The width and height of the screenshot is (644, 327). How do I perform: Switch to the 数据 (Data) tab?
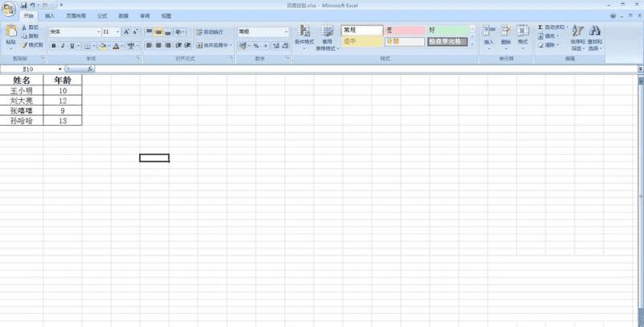[x=124, y=16]
